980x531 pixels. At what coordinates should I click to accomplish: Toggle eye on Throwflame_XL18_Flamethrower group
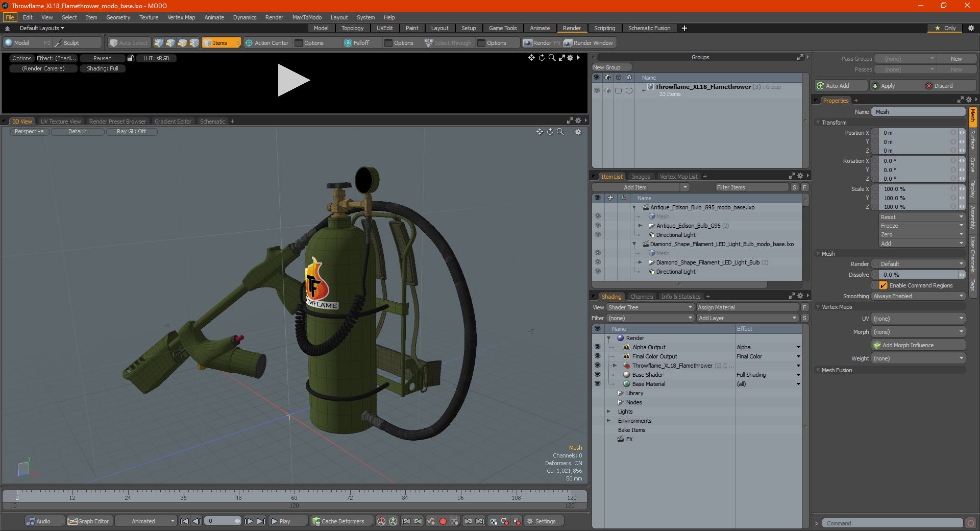(597, 90)
